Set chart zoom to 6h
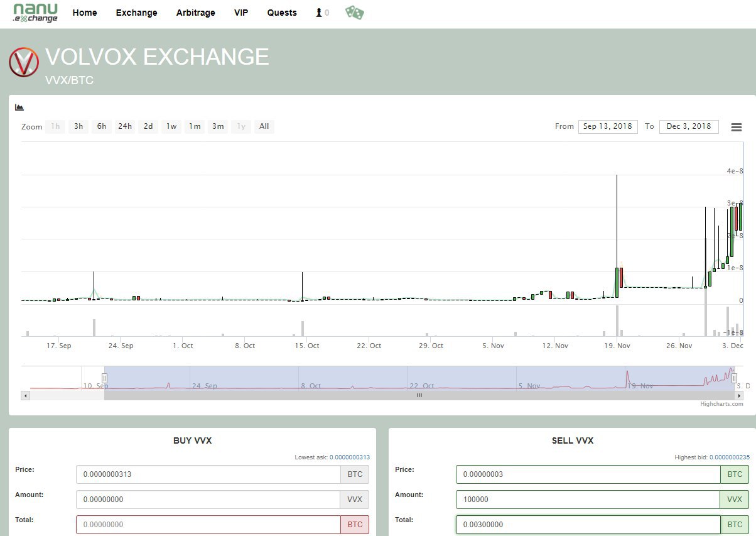756x536 pixels. 102,126
